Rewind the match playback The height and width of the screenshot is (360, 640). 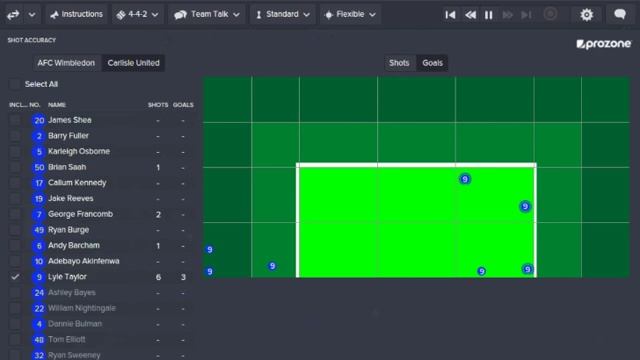point(470,15)
